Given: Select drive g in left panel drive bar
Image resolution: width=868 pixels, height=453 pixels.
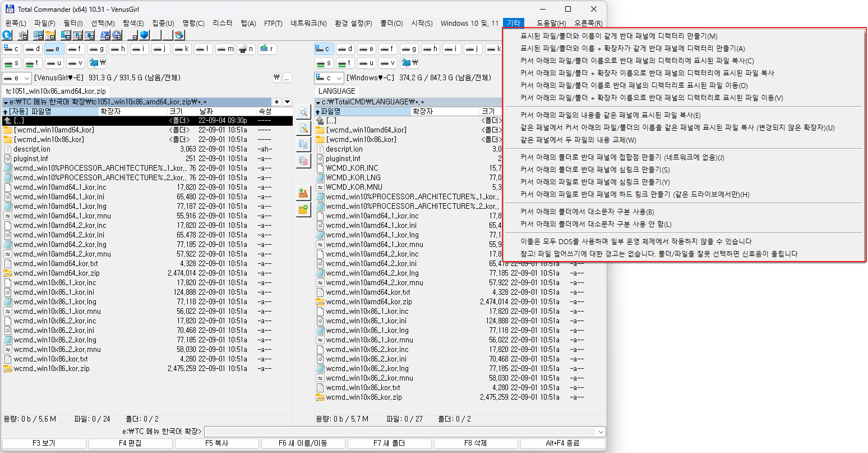Looking at the screenshot, I should click(x=97, y=49).
